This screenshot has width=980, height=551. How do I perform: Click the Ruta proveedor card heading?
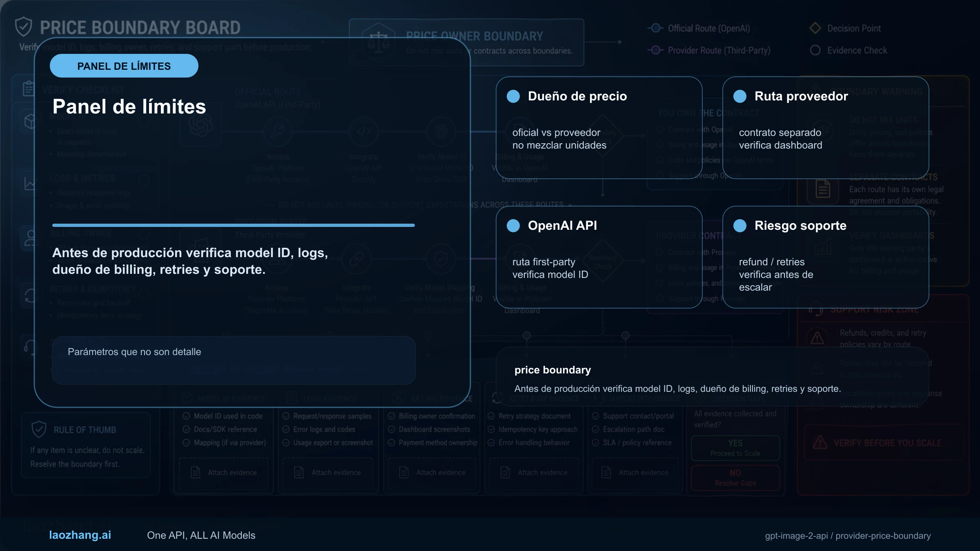pos(801,96)
